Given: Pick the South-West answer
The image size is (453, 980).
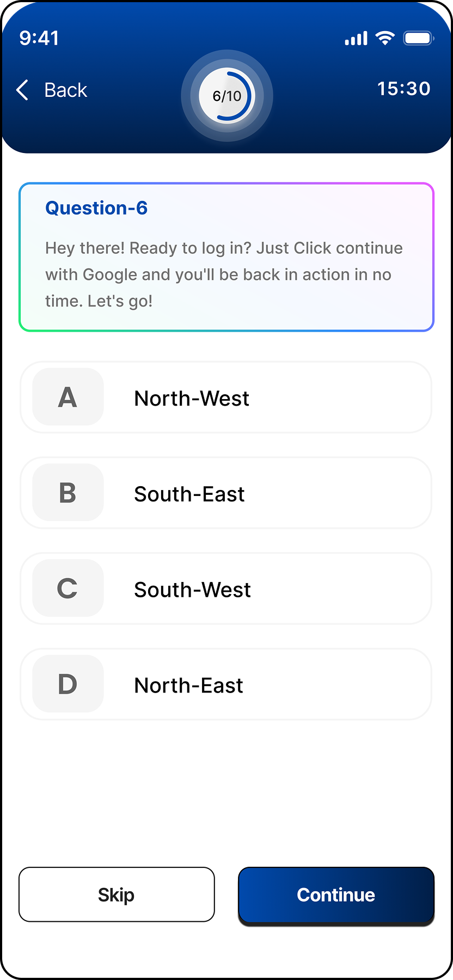Looking at the screenshot, I should click(193, 590).
